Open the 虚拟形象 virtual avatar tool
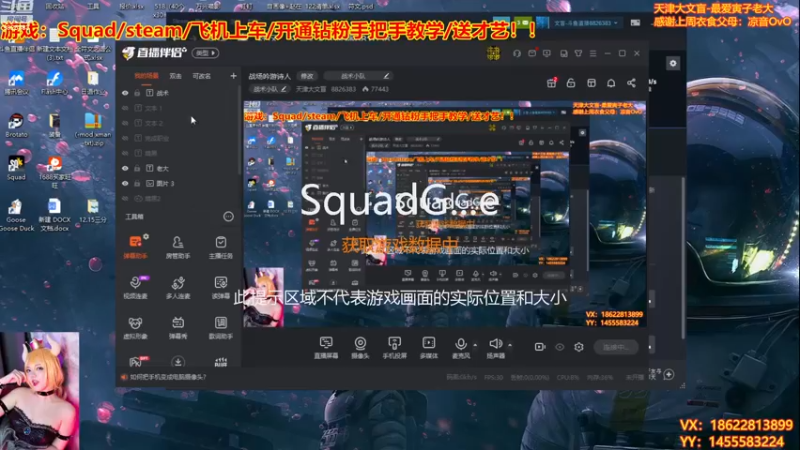The image size is (800, 450). point(135,327)
